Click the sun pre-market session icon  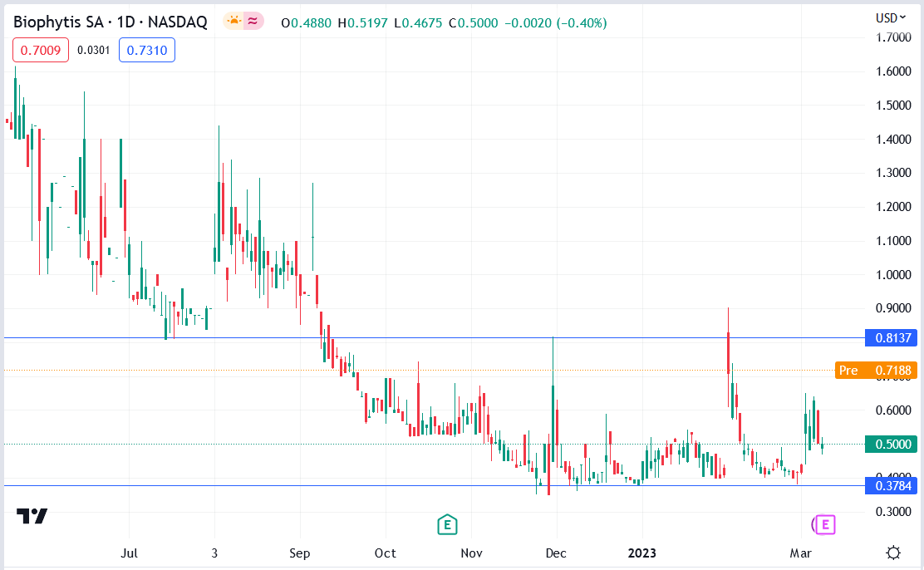[234, 22]
